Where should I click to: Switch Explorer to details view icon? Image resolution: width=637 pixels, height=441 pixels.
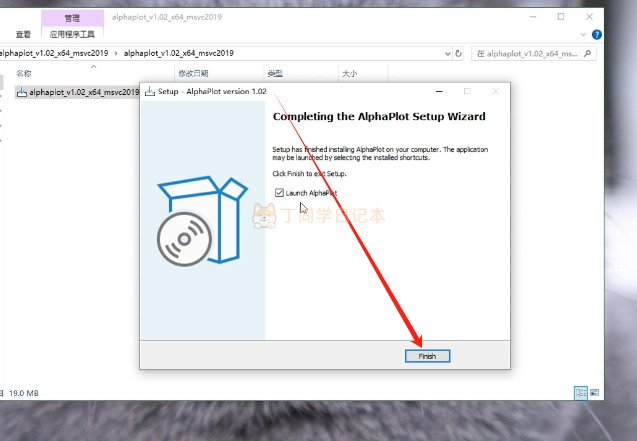(x=581, y=393)
